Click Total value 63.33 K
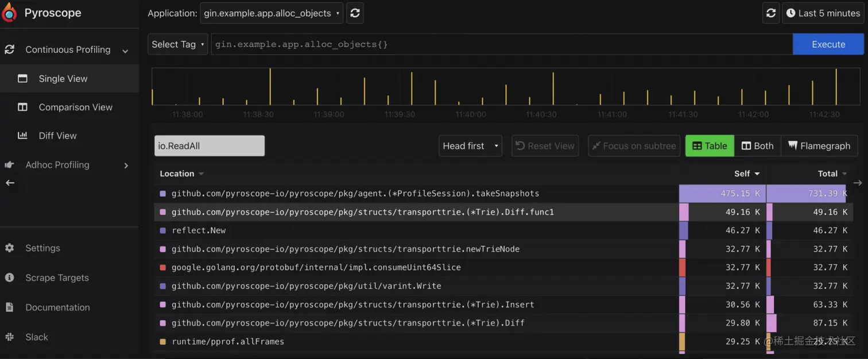Image resolution: width=868 pixels, height=359 pixels. pyautogui.click(x=830, y=304)
